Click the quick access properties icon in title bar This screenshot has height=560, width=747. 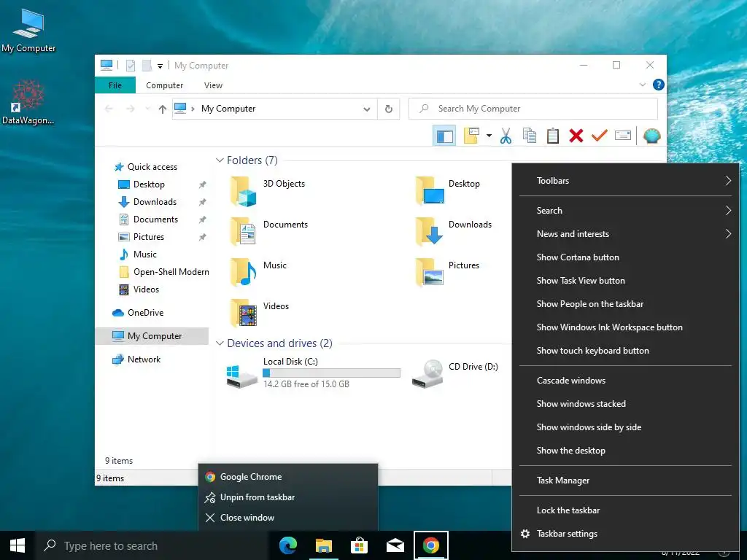[x=131, y=66]
